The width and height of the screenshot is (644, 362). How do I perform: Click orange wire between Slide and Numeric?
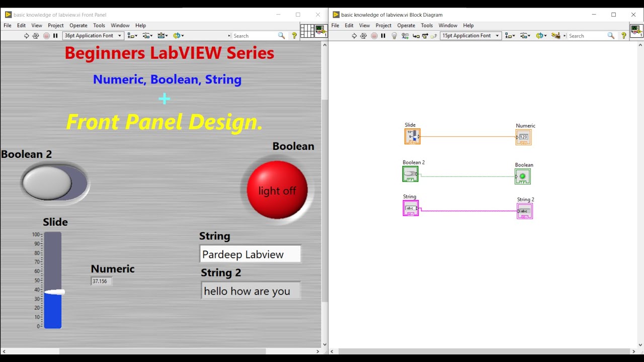coord(468,137)
